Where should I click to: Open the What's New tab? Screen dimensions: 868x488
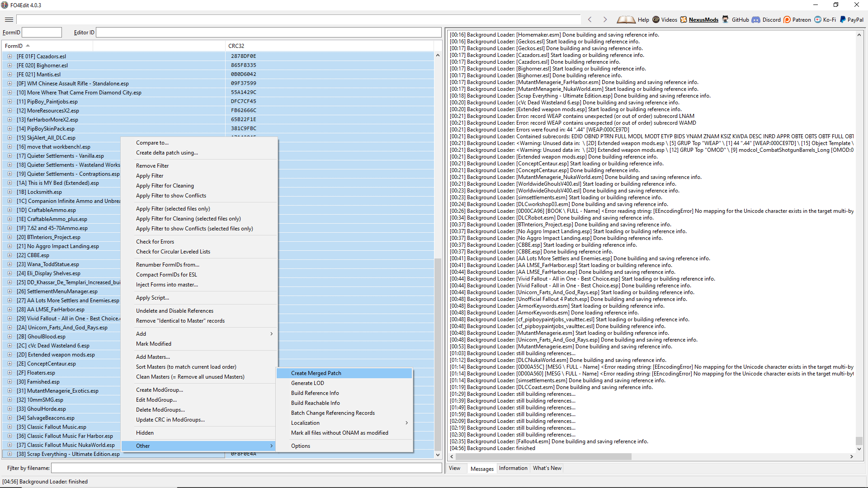coord(547,468)
